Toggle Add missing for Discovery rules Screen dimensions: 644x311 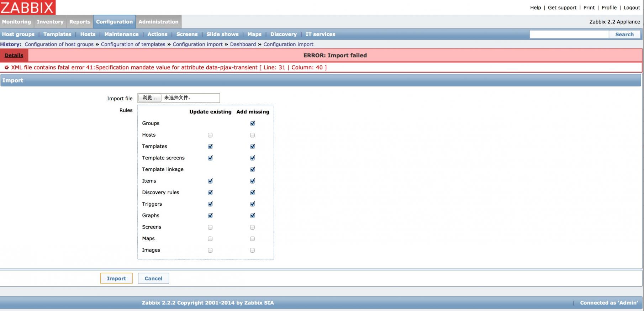(252, 193)
